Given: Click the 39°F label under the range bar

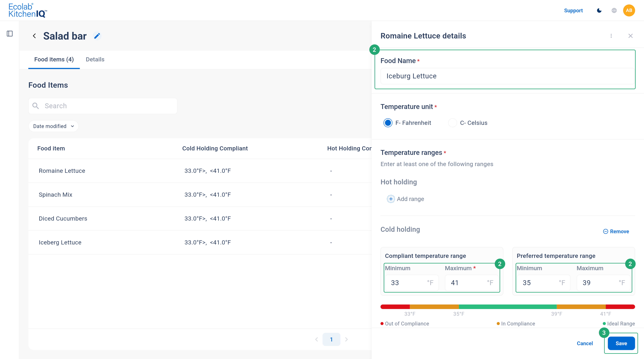Looking at the screenshot, I should coord(557,314).
